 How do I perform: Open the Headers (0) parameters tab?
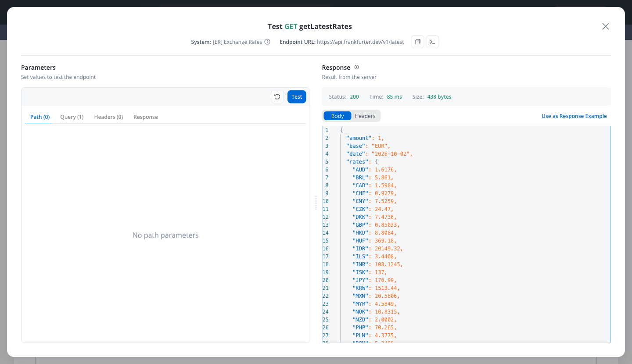(108, 117)
